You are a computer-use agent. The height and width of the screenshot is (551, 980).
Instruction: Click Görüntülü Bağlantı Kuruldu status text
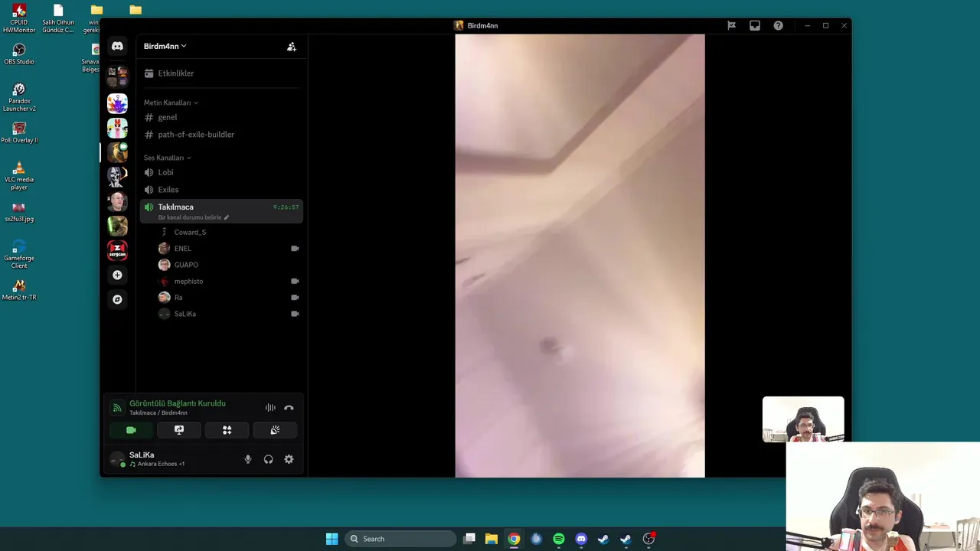(x=178, y=403)
